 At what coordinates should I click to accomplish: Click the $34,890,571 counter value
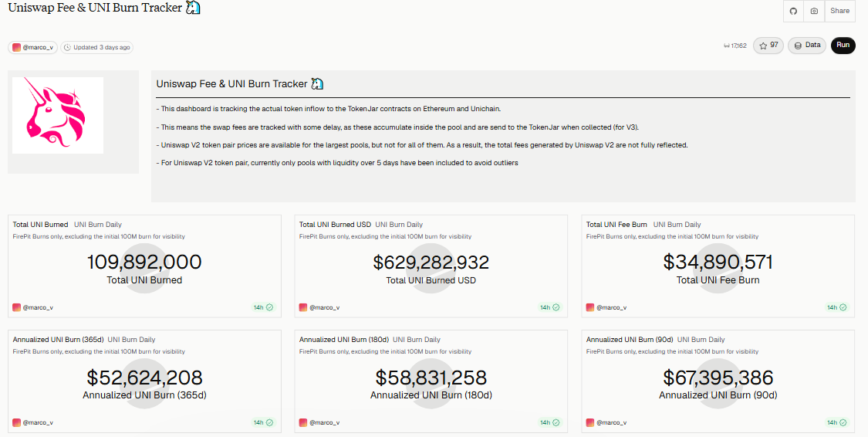(x=718, y=262)
